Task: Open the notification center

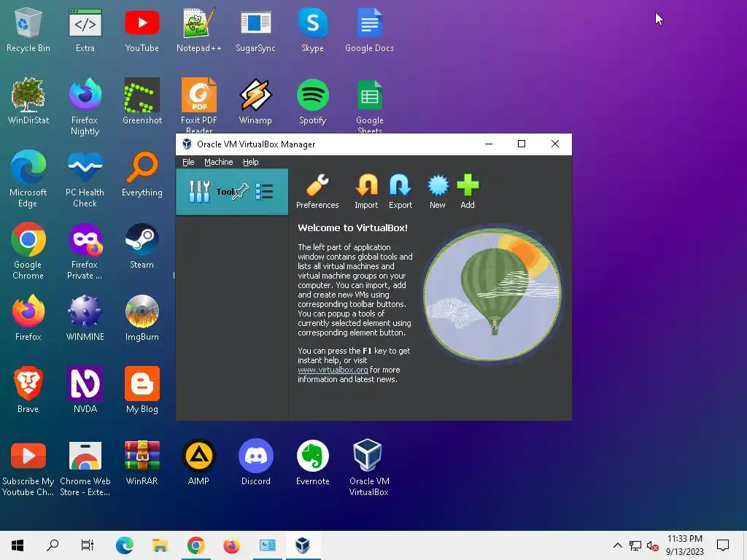Action: point(723,545)
